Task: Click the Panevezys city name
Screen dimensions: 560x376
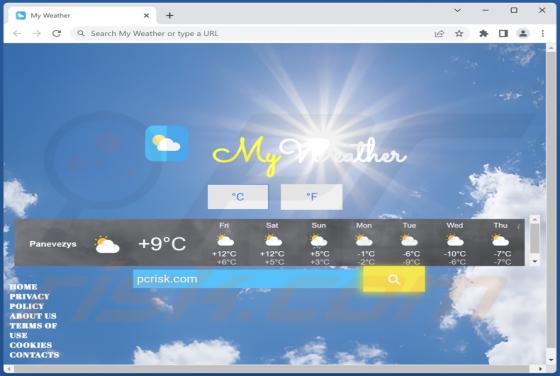Action: (x=53, y=244)
